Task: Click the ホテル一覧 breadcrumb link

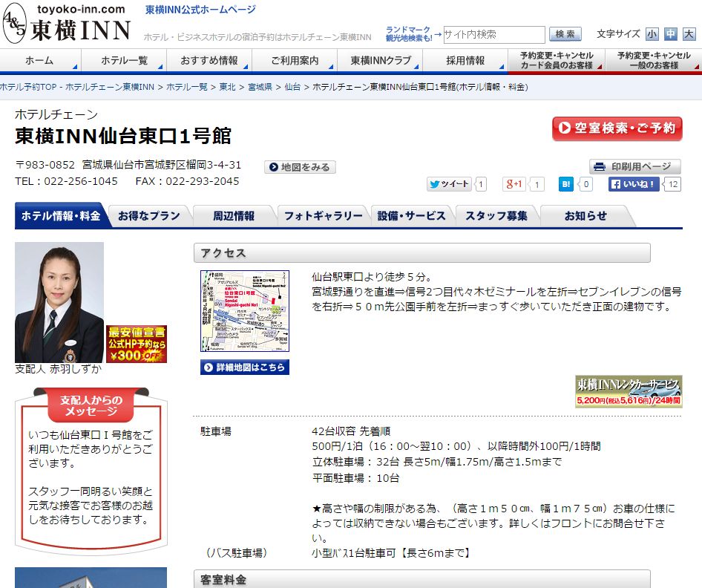Action: coord(187,87)
